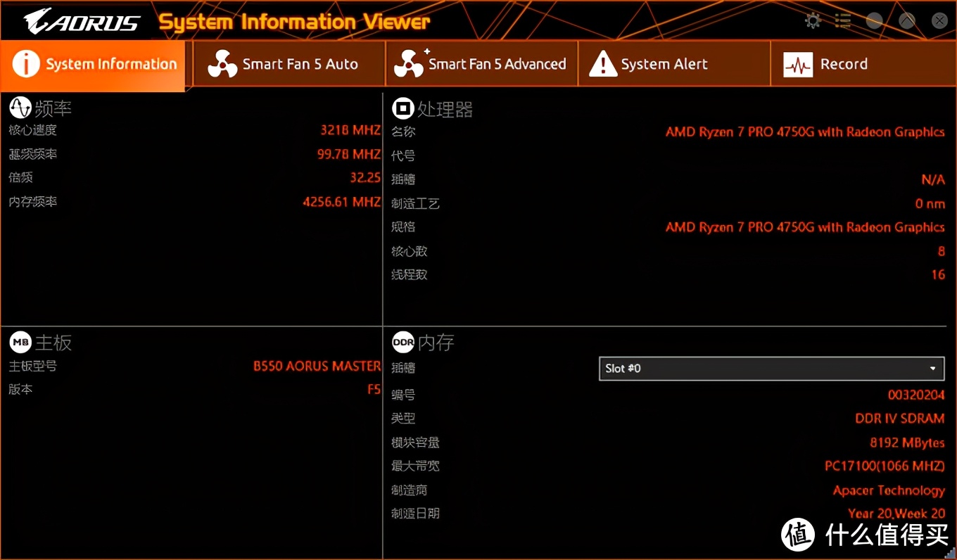
Task: Click the BIOS version value F5
Action: [x=374, y=389]
